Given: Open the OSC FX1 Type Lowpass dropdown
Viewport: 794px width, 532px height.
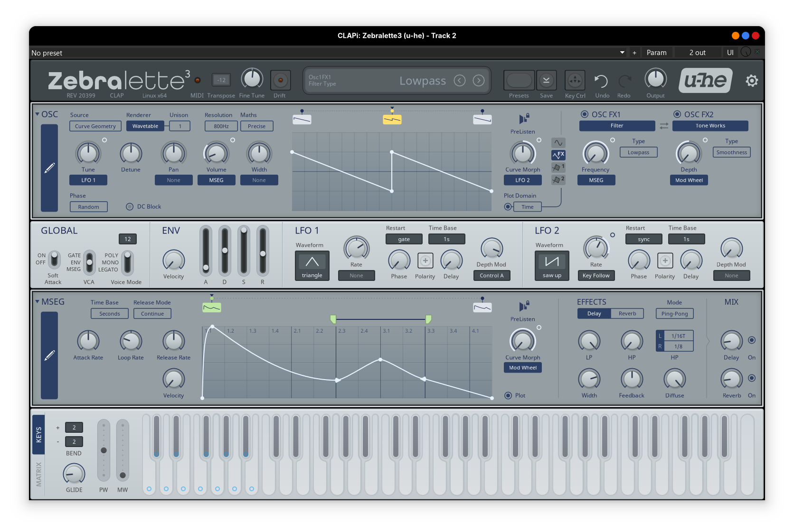Looking at the screenshot, I should click(x=638, y=152).
